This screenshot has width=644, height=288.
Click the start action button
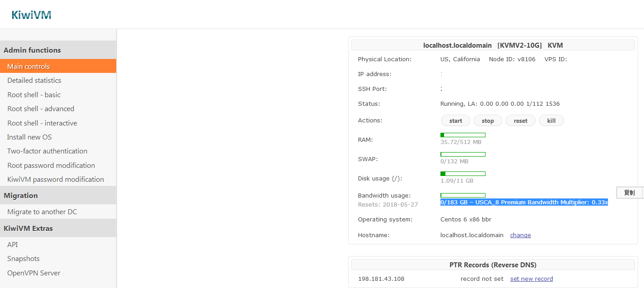[x=455, y=121]
